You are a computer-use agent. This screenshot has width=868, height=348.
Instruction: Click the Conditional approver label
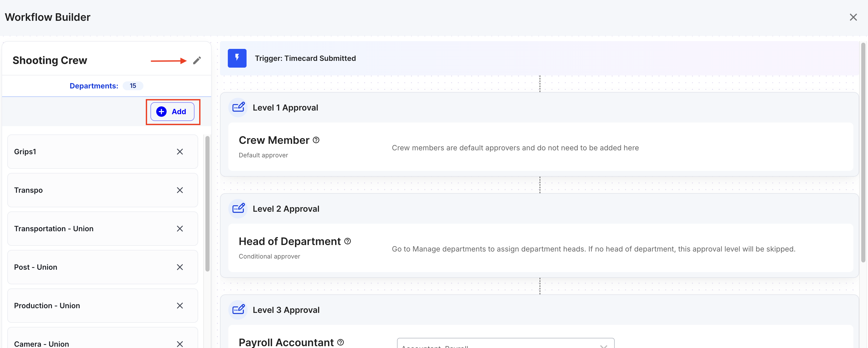pos(269,256)
